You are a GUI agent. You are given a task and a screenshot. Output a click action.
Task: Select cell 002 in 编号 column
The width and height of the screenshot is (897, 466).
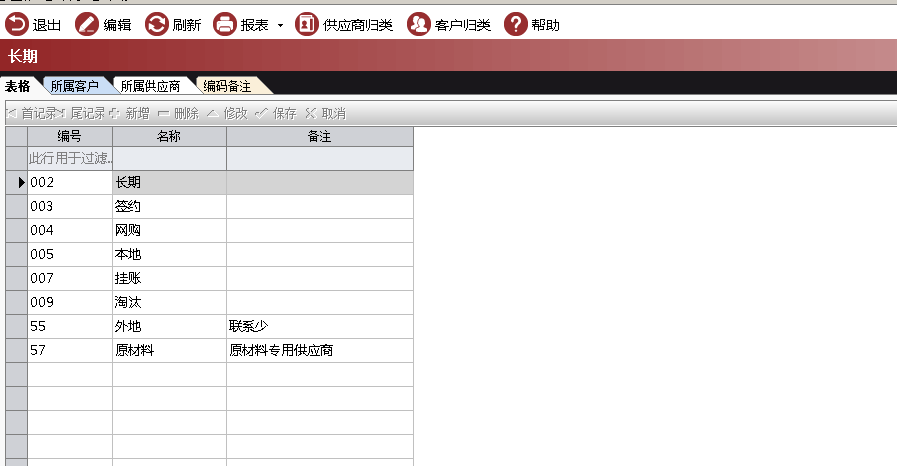tap(70, 182)
